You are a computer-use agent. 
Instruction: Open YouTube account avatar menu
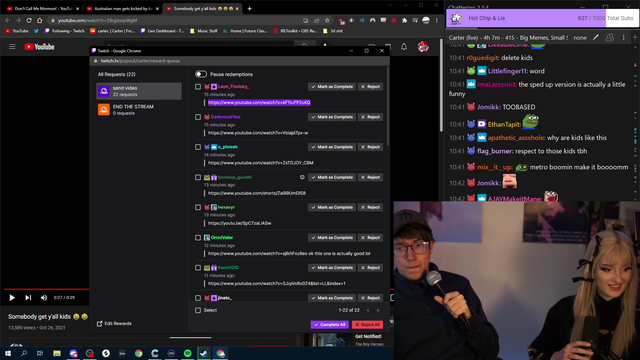pos(423,47)
